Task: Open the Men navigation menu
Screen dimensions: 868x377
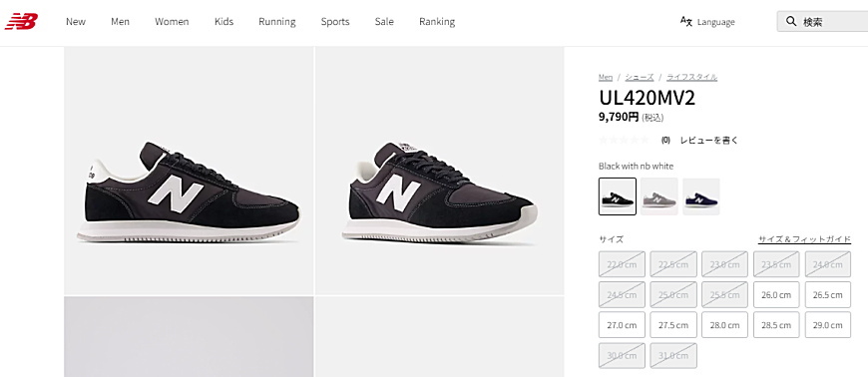Action: (x=120, y=22)
